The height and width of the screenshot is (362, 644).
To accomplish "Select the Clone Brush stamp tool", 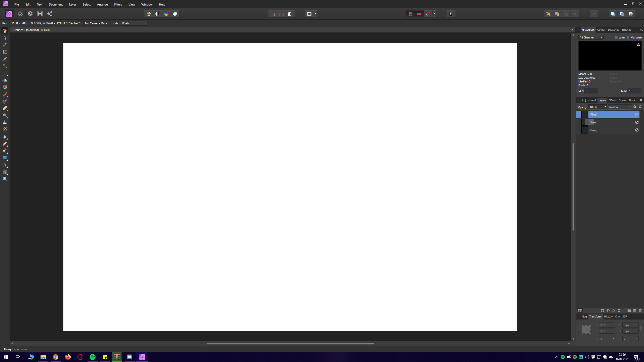I will point(5,122).
